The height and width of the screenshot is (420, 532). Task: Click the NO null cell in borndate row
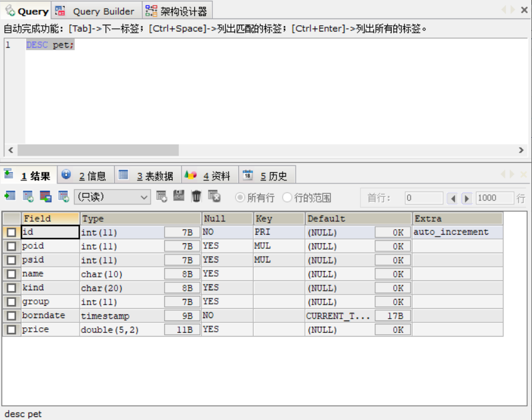click(228, 316)
